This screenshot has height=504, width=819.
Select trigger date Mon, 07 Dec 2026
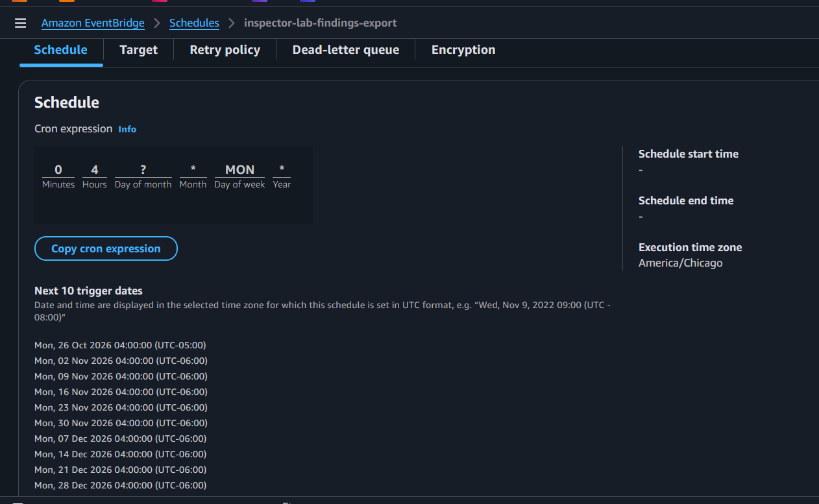point(121,438)
